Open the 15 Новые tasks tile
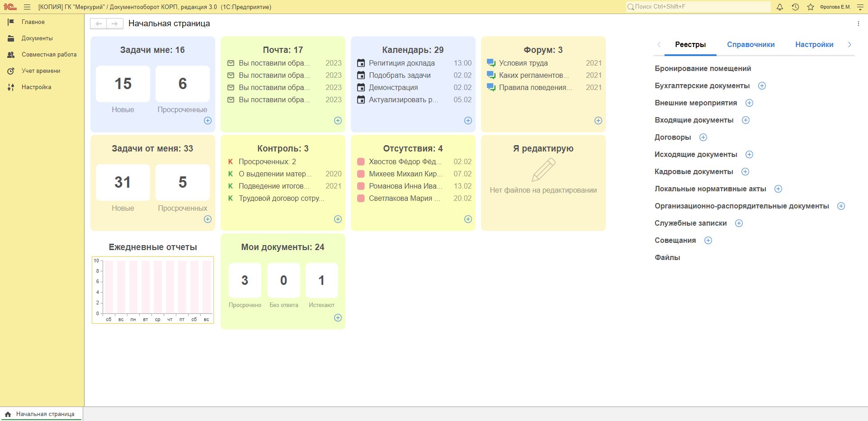Viewport: 868px width, 421px height. pos(123,84)
